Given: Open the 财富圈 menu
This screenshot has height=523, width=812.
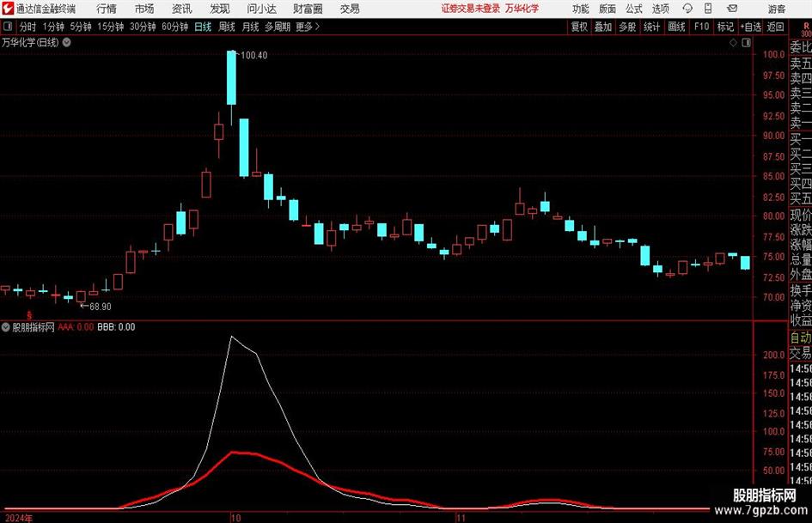Looking at the screenshot, I should [x=308, y=9].
